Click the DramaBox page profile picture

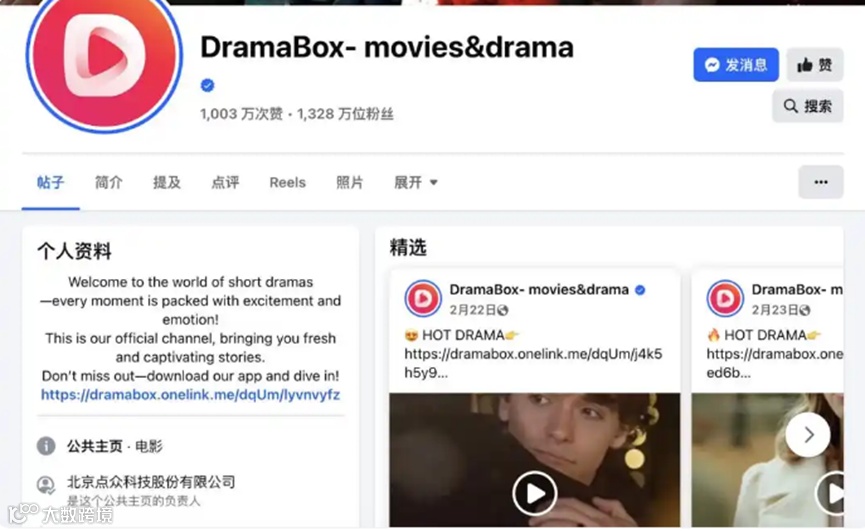point(104,58)
